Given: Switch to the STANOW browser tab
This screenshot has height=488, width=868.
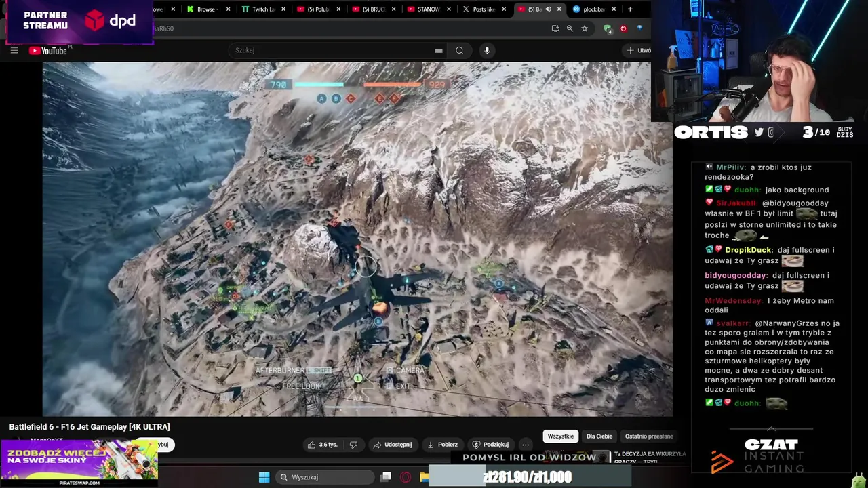Looking at the screenshot, I should 427,9.
